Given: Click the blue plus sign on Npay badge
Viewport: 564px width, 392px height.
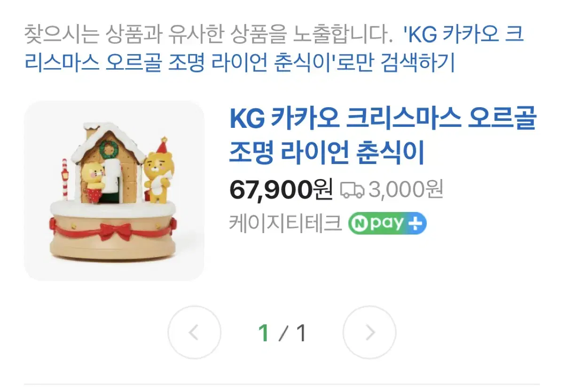Looking at the screenshot, I should pyautogui.click(x=416, y=223).
